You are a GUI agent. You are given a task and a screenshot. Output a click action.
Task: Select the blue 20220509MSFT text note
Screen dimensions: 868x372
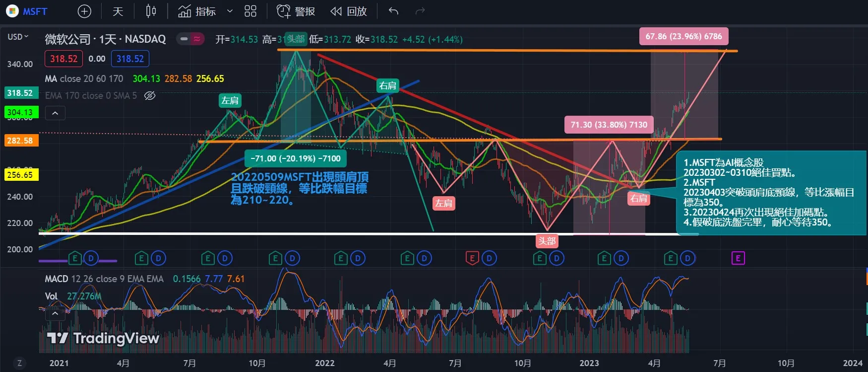click(x=300, y=188)
